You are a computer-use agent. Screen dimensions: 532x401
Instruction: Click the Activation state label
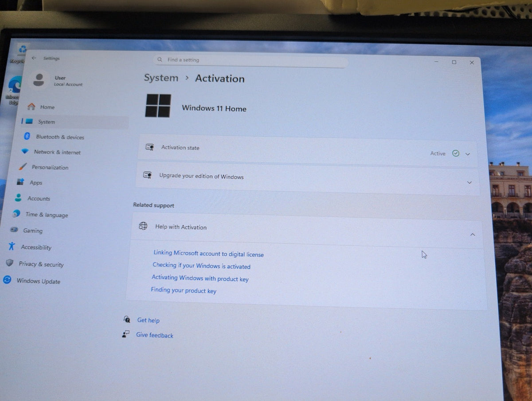[180, 148]
